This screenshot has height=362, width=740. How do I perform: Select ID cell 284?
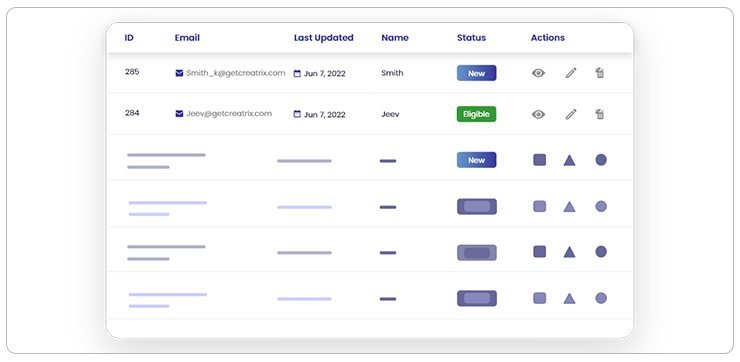pyautogui.click(x=132, y=113)
